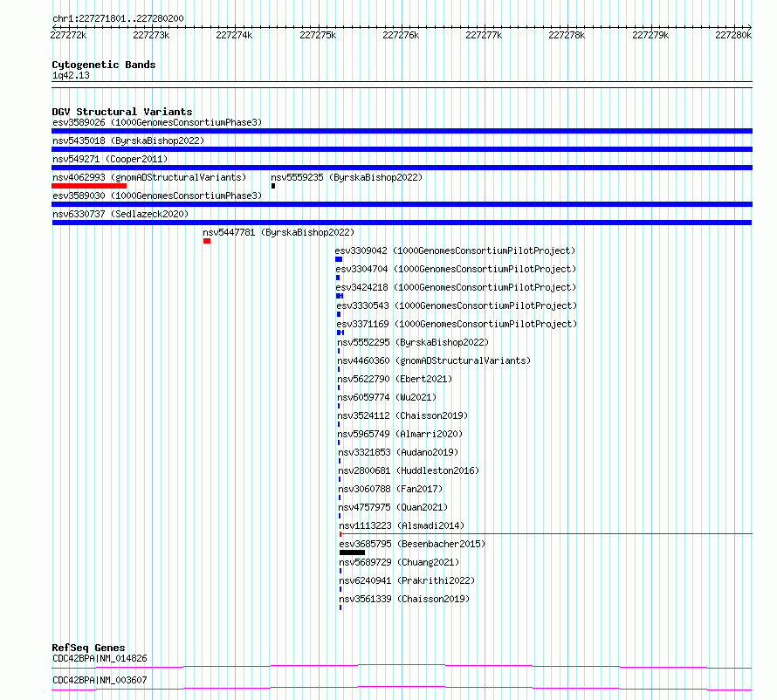777x700 pixels.
Task: Click the Cytogenetic Bands track title
Action: coord(104,65)
